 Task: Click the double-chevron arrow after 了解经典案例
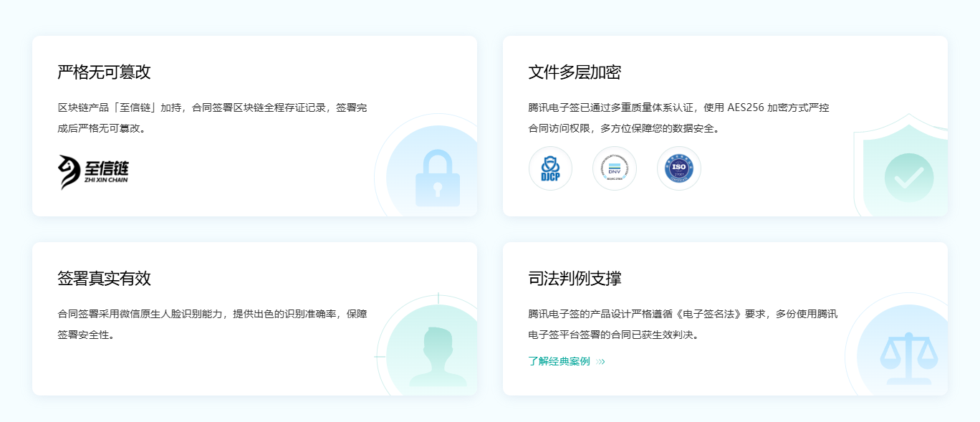pyautogui.click(x=599, y=363)
